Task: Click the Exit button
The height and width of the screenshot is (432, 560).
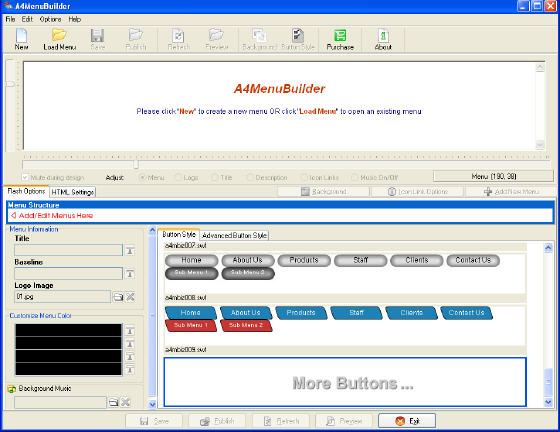Action: [407, 421]
